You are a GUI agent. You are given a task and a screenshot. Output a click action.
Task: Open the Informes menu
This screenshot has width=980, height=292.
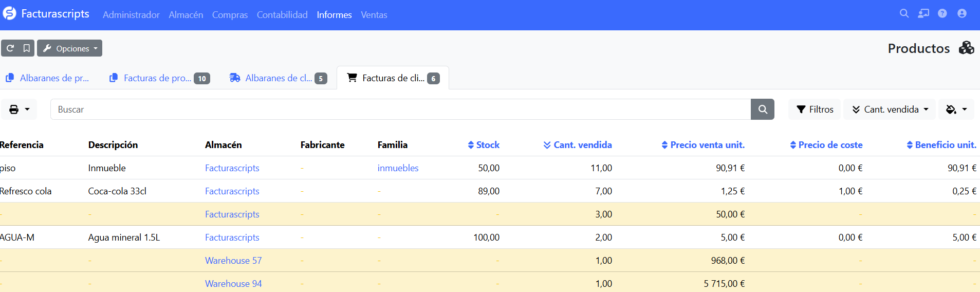(x=334, y=15)
